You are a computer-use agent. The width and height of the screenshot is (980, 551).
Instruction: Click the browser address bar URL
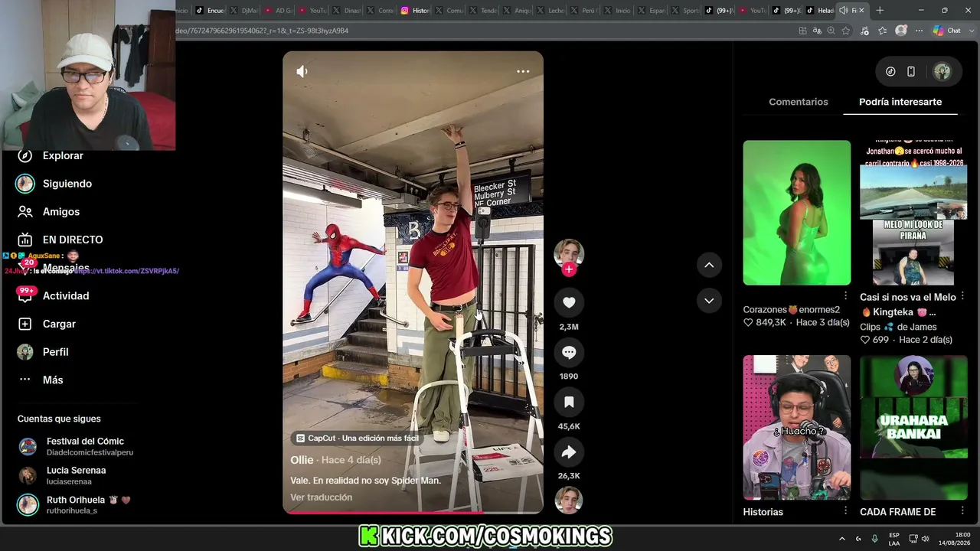pos(262,31)
